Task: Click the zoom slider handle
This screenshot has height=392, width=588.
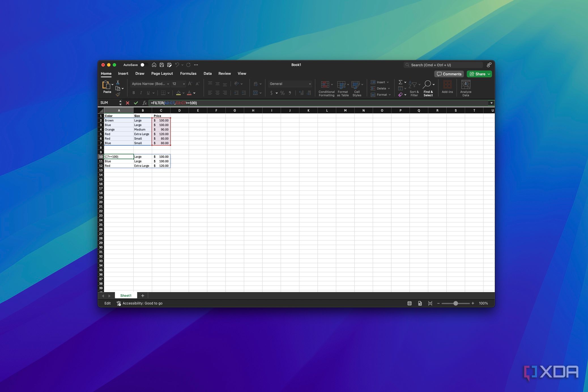Action: click(455, 303)
